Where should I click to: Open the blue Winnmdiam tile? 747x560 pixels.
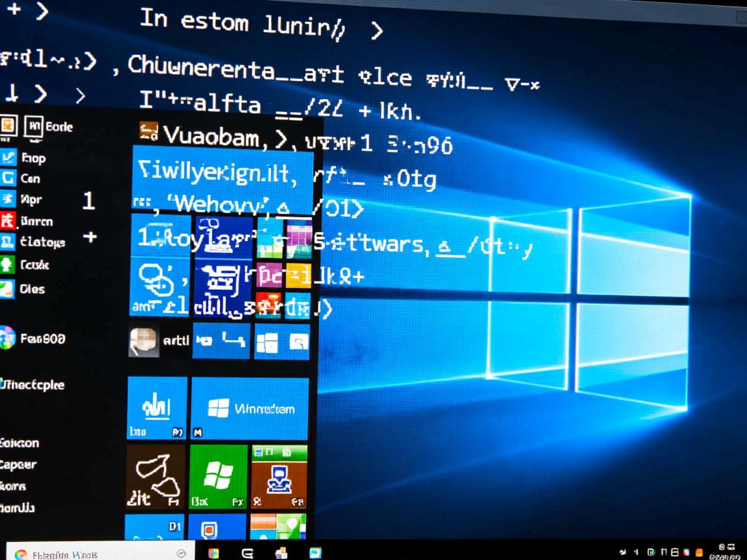[249, 408]
